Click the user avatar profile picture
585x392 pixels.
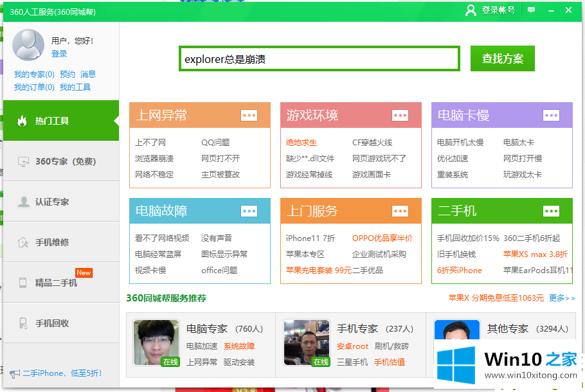(28, 46)
